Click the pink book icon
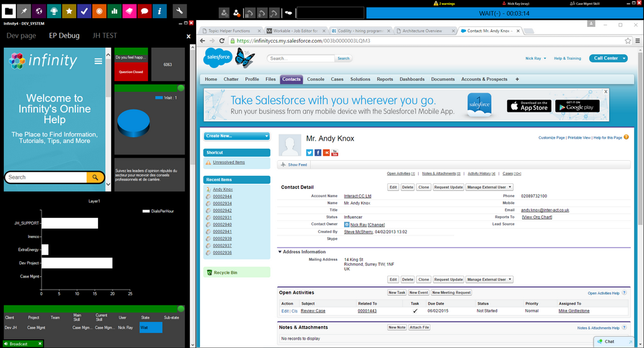The height and width of the screenshot is (348, 644). (x=130, y=11)
